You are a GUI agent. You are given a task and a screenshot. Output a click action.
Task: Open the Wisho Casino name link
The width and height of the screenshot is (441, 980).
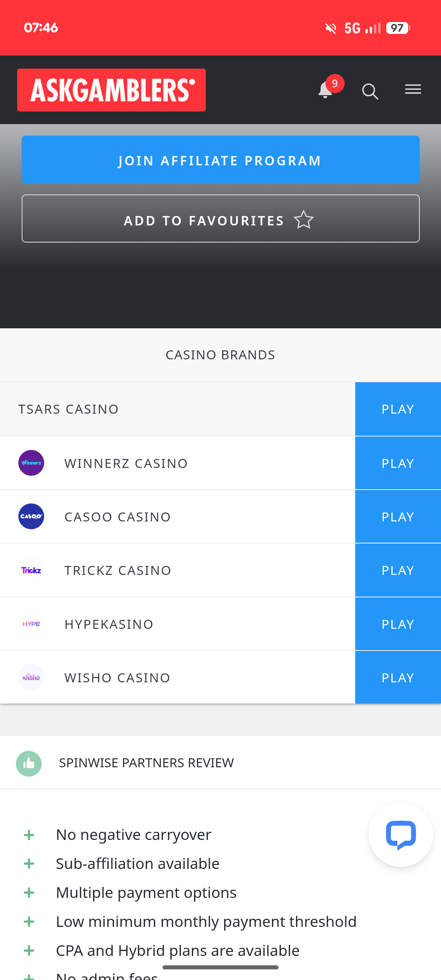[x=117, y=678]
